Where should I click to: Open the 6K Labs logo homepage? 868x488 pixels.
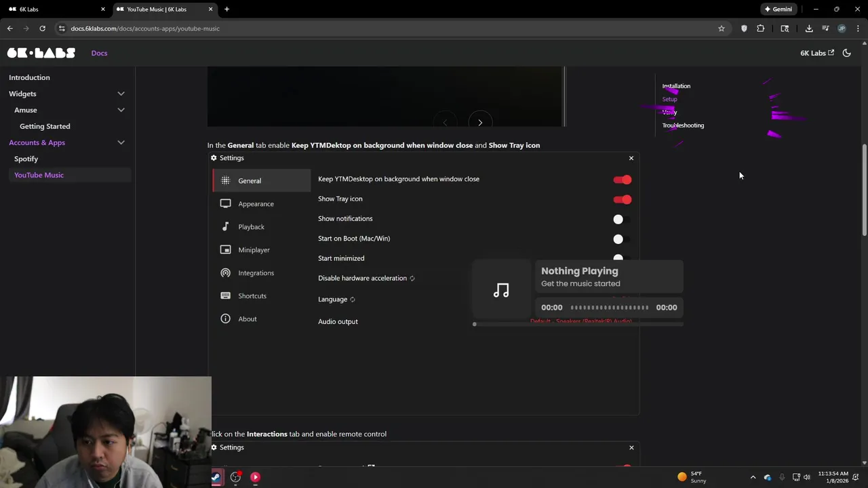pyautogui.click(x=41, y=53)
